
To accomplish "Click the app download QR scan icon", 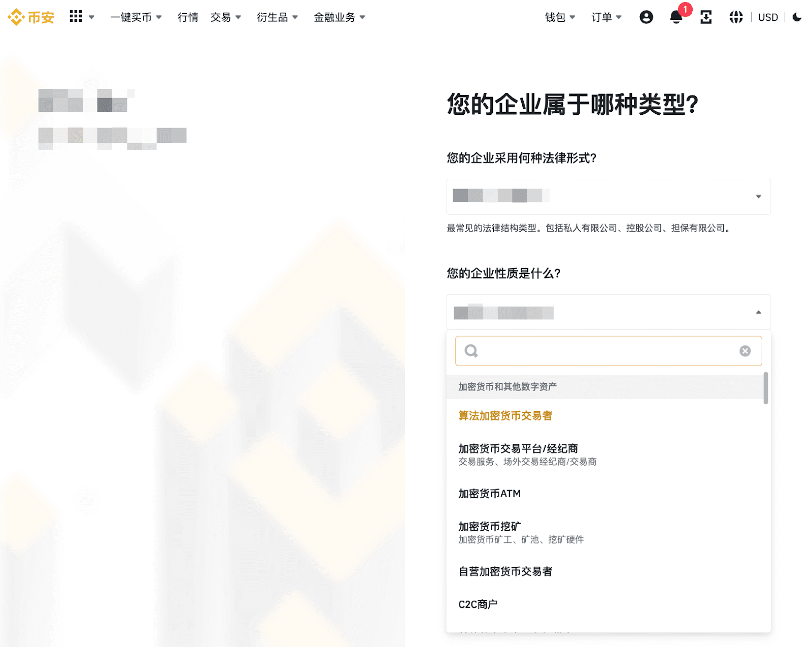I will point(706,17).
